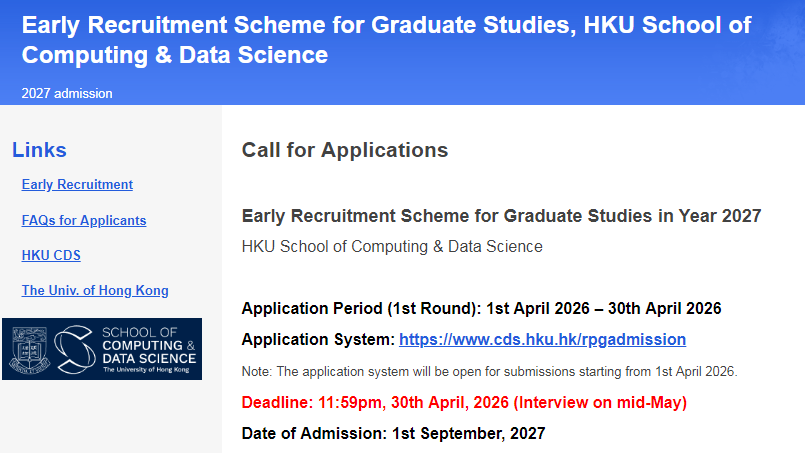Click the School of Computing & Data Science logo text
Screen dimensions: 805x453
149,344
